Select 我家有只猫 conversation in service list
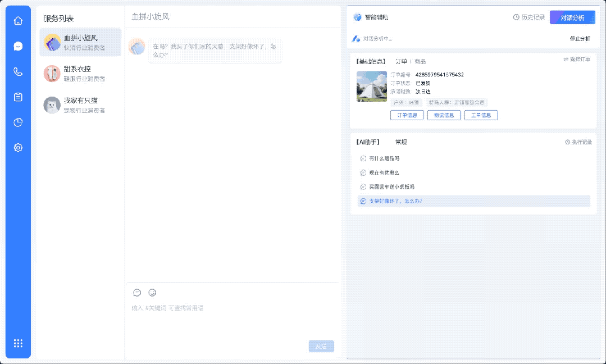 [80, 105]
